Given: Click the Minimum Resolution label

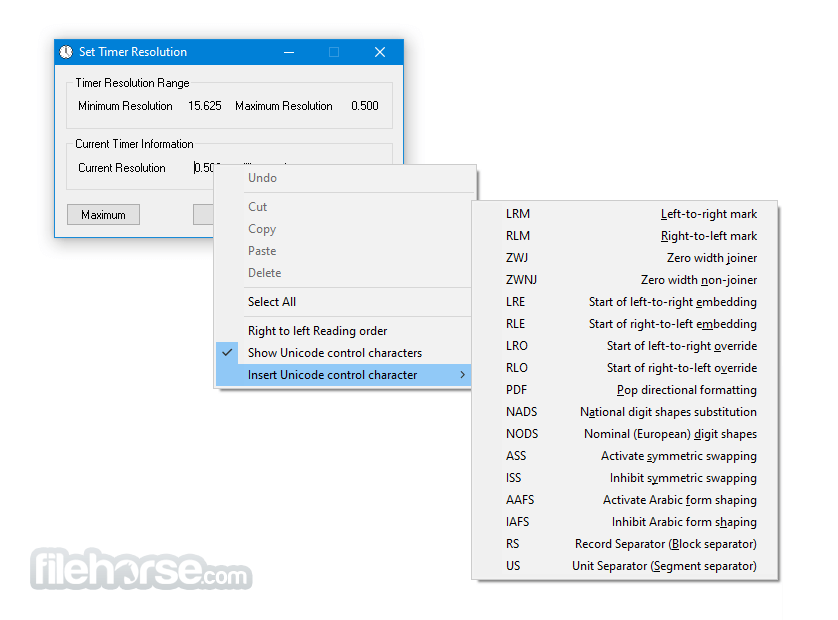Looking at the screenshot, I should (125, 106).
